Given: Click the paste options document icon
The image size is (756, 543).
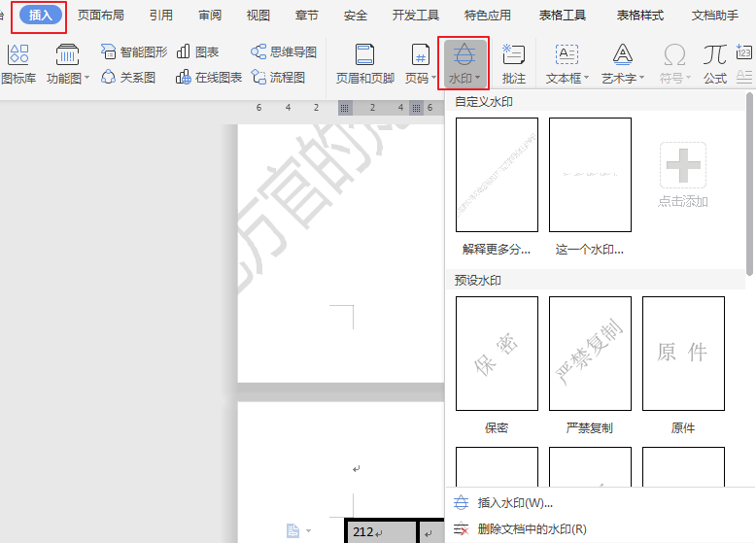Looking at the screenshot, I should click(292, 531).
